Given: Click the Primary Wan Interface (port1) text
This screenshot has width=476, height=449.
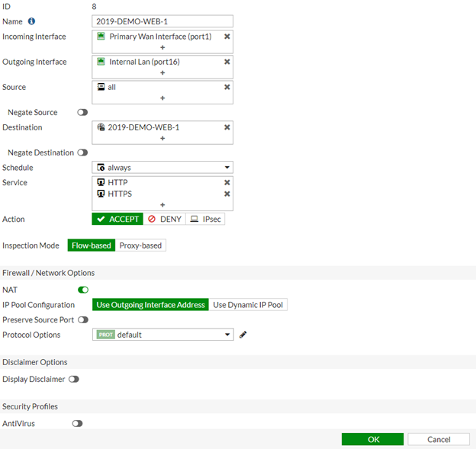Looking at the screenshot, I should coord(160,37).
